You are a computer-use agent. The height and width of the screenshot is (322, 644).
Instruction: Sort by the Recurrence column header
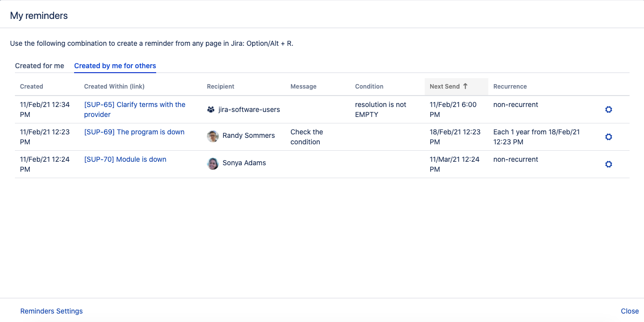(510, 87)
